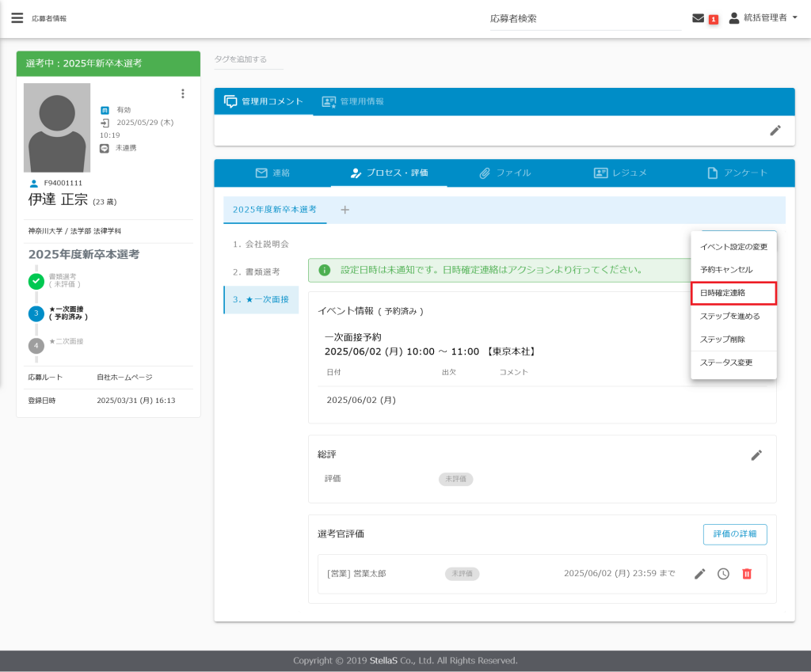Click the 評価の詳細 button
Image resolution: width=811 pixels, height=672 pixels.
(734, 534)
